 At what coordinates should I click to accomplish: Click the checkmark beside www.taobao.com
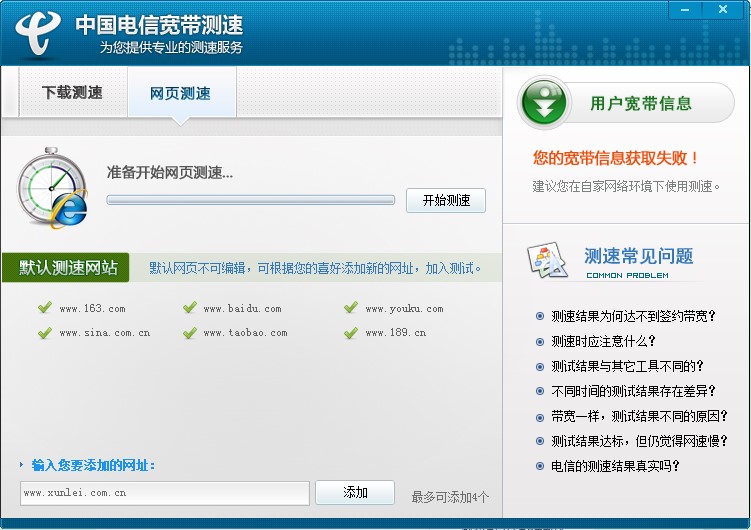pyautogui.click(x=190, y=332)
